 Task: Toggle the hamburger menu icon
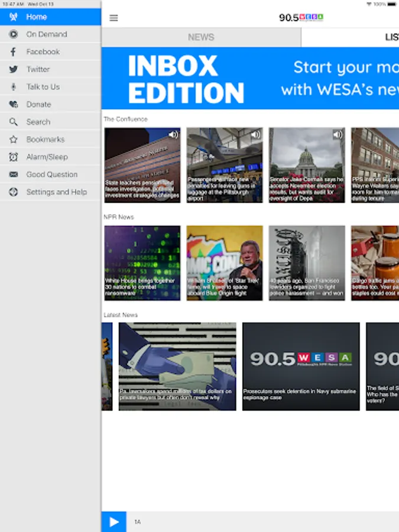point(113,18)
